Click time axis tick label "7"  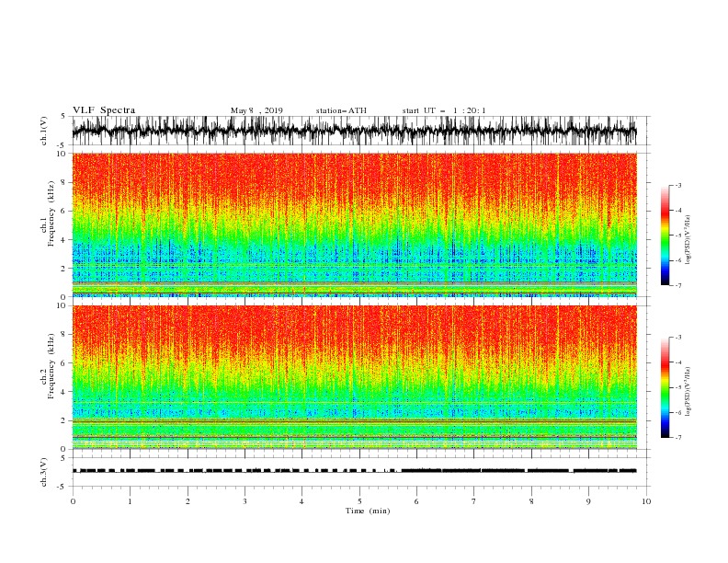click(x=474, y=501)
